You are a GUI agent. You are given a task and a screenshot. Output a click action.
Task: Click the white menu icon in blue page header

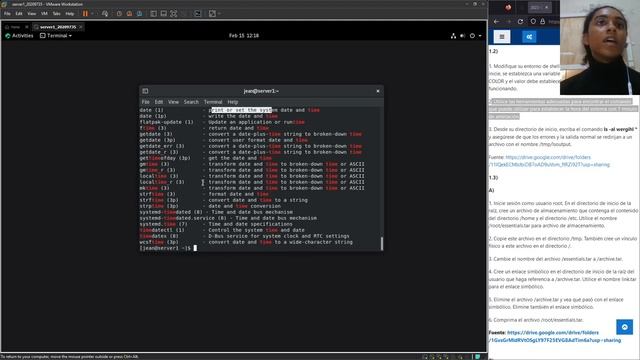pos(502,37)
